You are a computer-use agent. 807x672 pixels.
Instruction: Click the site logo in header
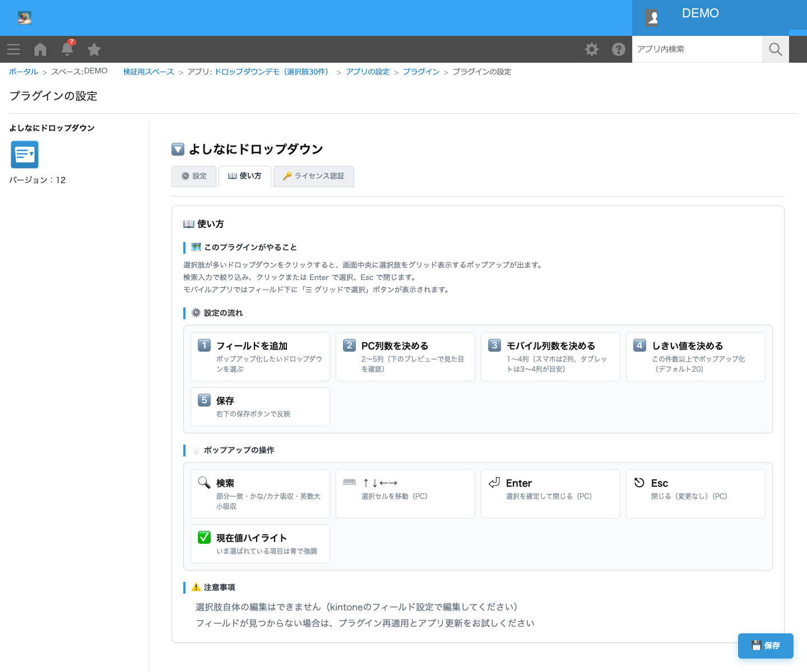(x=24, y=18)
